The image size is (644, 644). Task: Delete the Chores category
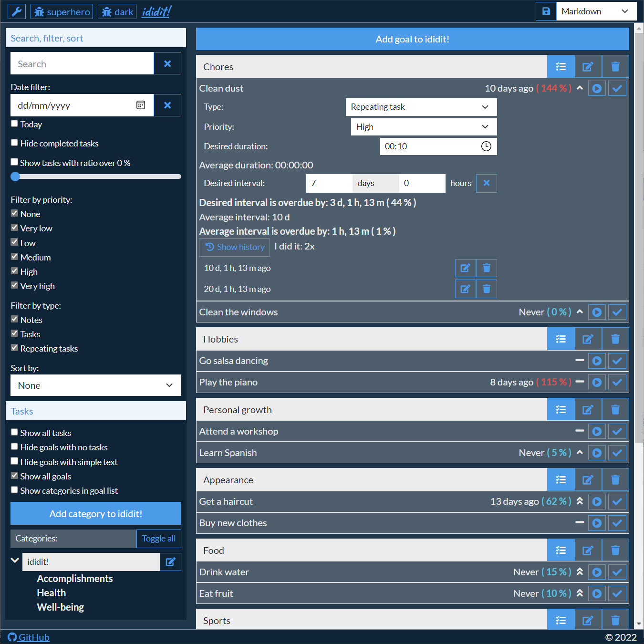615,67
